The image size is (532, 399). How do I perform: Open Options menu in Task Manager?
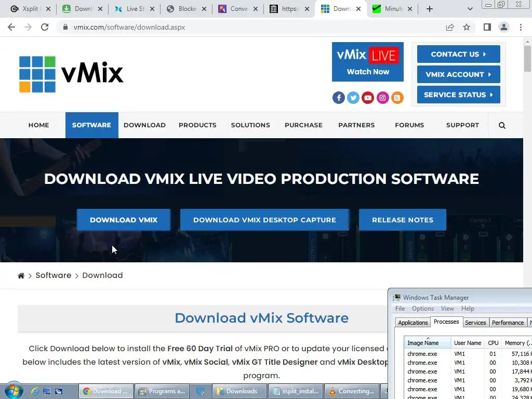pos(423,309)
